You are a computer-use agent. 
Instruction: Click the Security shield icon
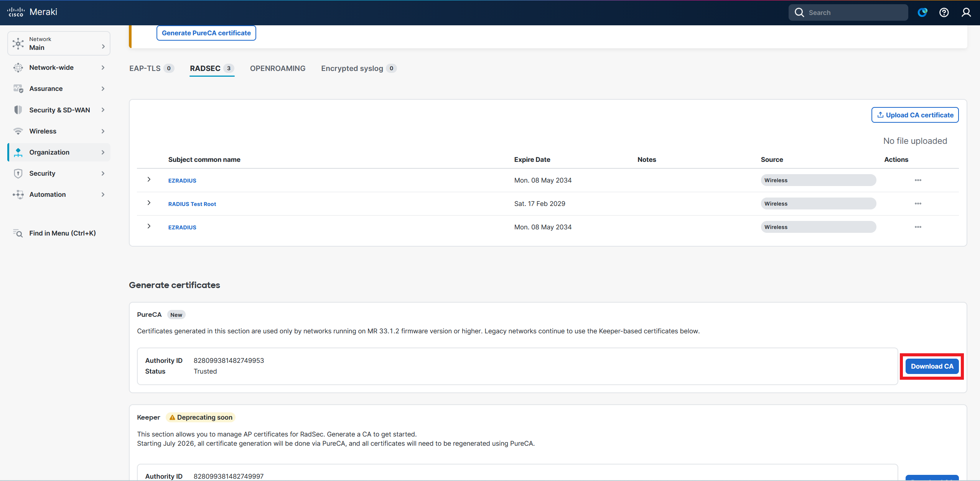click(x=18, y=173)
